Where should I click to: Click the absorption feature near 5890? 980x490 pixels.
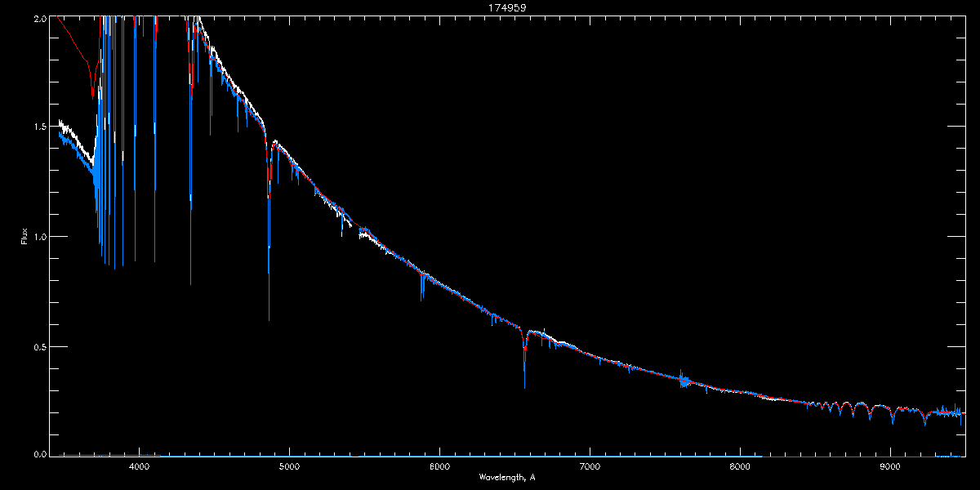422,285
